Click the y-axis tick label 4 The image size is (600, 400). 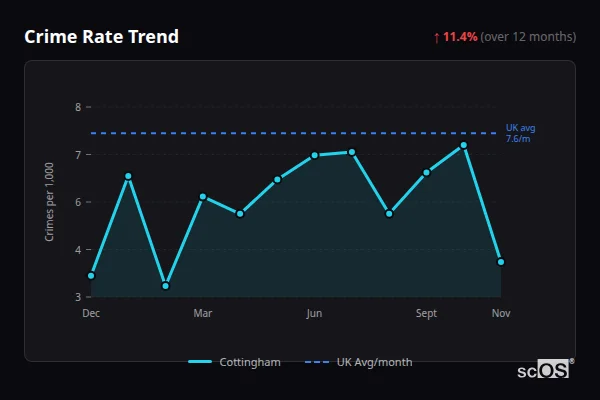click(x=78, y=250)
